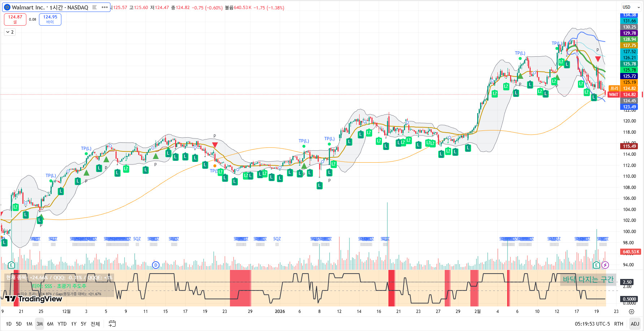
Task: Click the purple 129.78 price label
Action: [x=630, y=33]
